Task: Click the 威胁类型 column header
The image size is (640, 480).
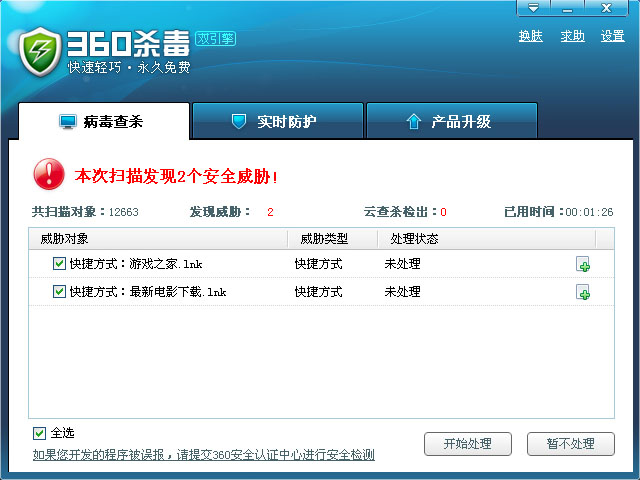Action: click(333, 239)
